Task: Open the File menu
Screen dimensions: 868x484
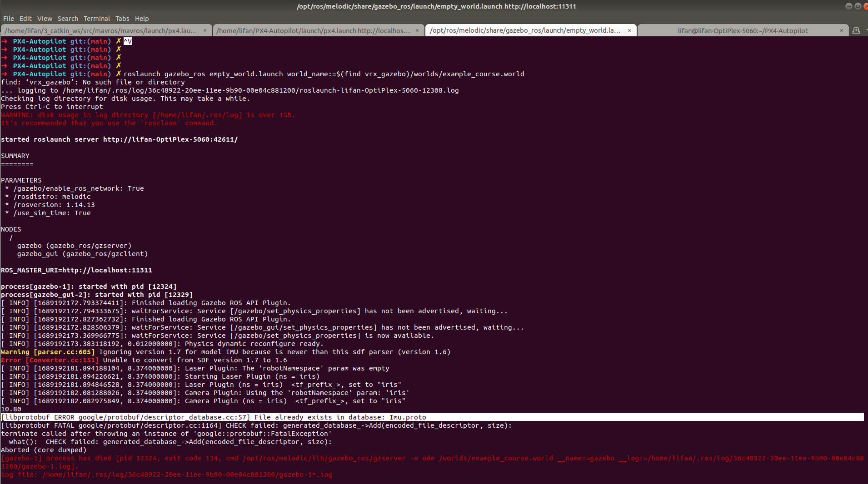Action: 8,19
